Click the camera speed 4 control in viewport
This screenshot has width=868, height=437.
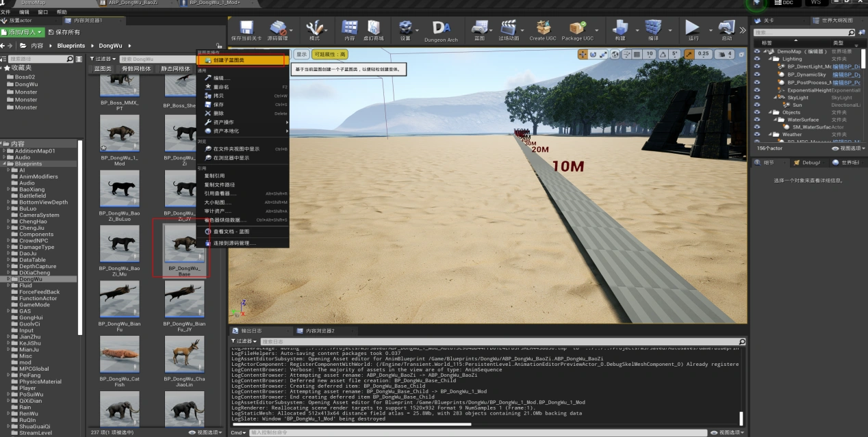(724, 54)
